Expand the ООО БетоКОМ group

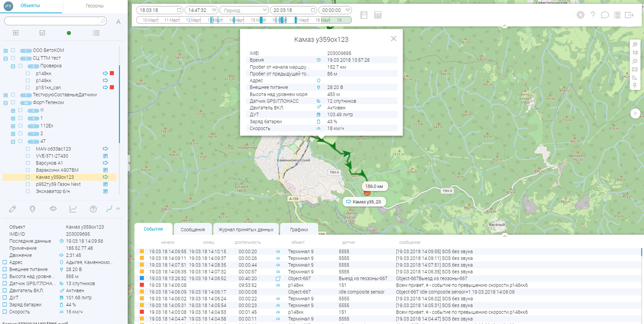[x=6, y=51]
